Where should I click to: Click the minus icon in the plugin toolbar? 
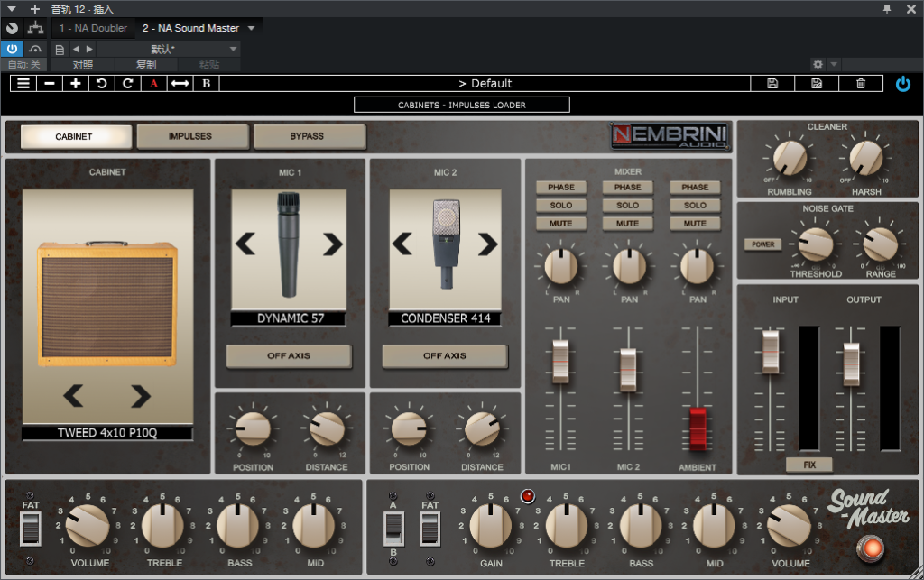(50, 84)
